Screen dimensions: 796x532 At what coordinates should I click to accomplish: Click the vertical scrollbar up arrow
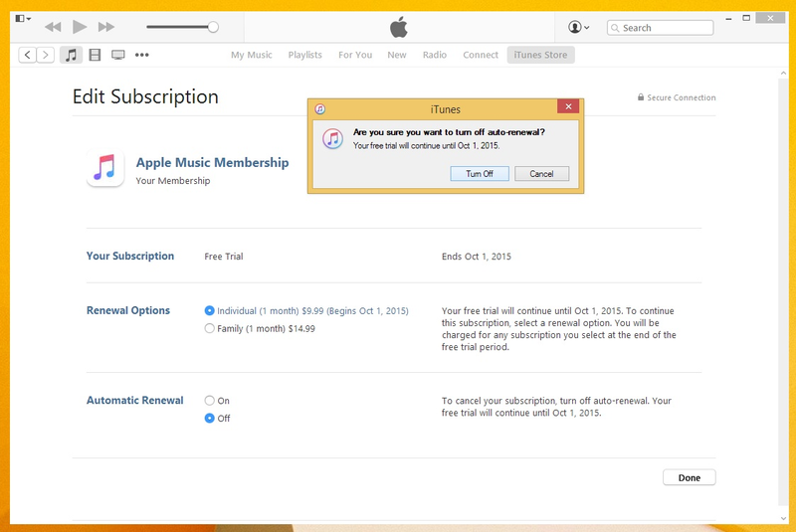pyautogui.click(x=783, y=74)
